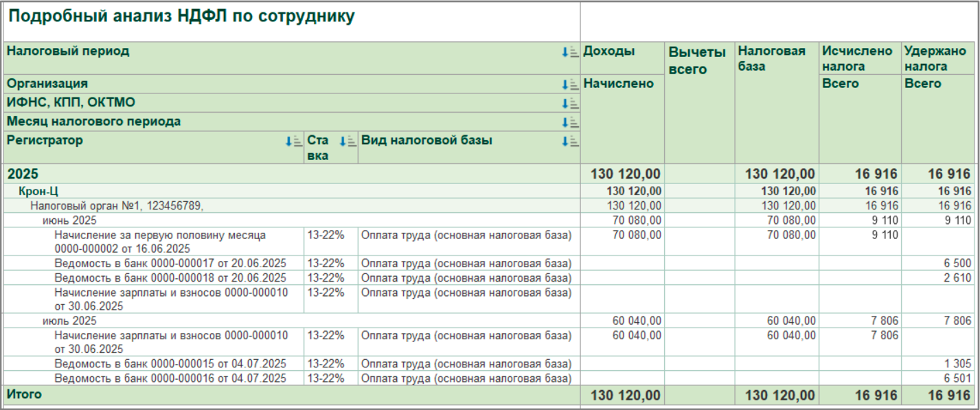This screenshot has width=980, height=410.
Task: Open Ведомость в банк 0000-000016 от 04.07.2025
Action: [170, 378]
